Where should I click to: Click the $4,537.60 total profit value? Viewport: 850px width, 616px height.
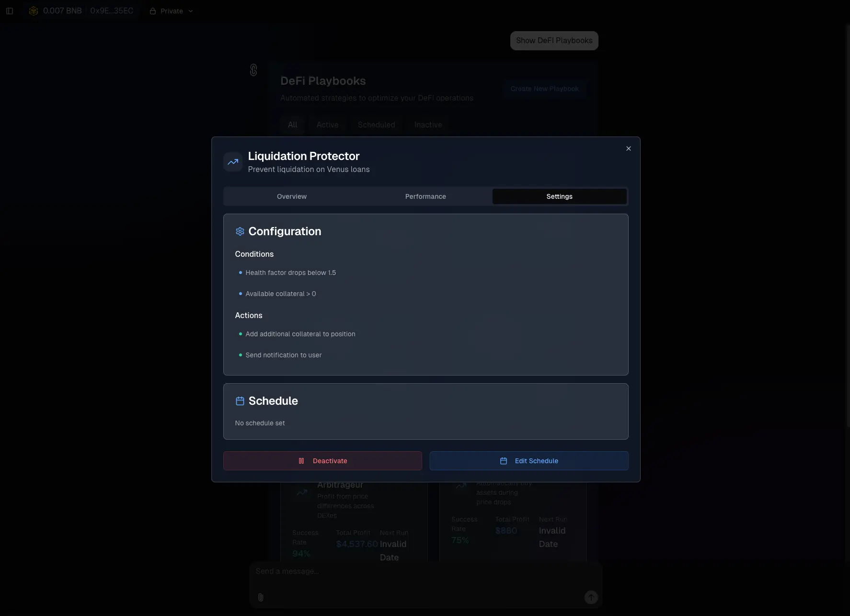click(x=357, y=544)
